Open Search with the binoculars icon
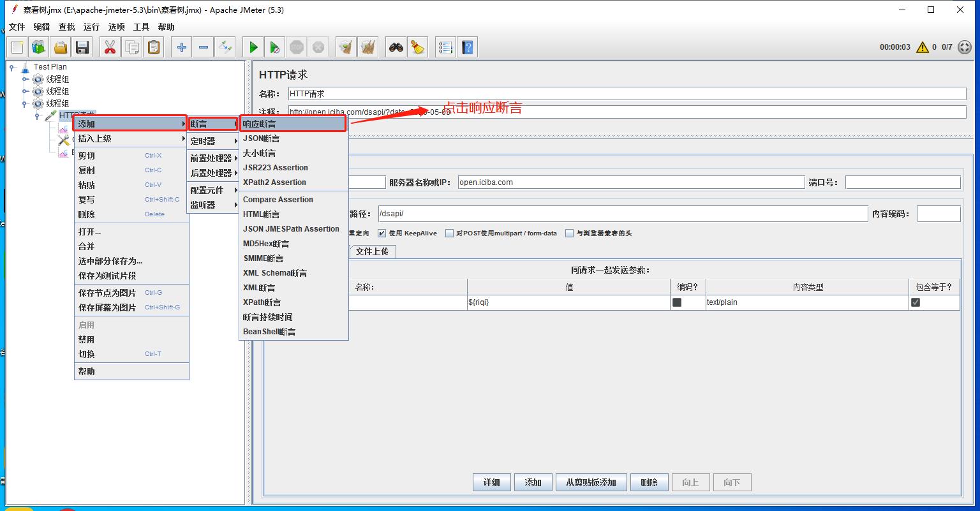Image resolution: width=980 pixels, height=511 pixels. [396, 47]
